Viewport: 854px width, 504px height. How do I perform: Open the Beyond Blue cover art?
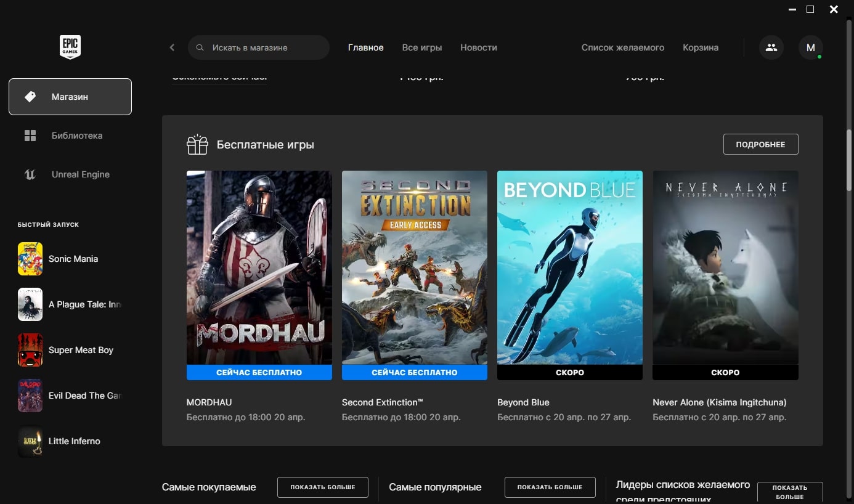point(570,267)
